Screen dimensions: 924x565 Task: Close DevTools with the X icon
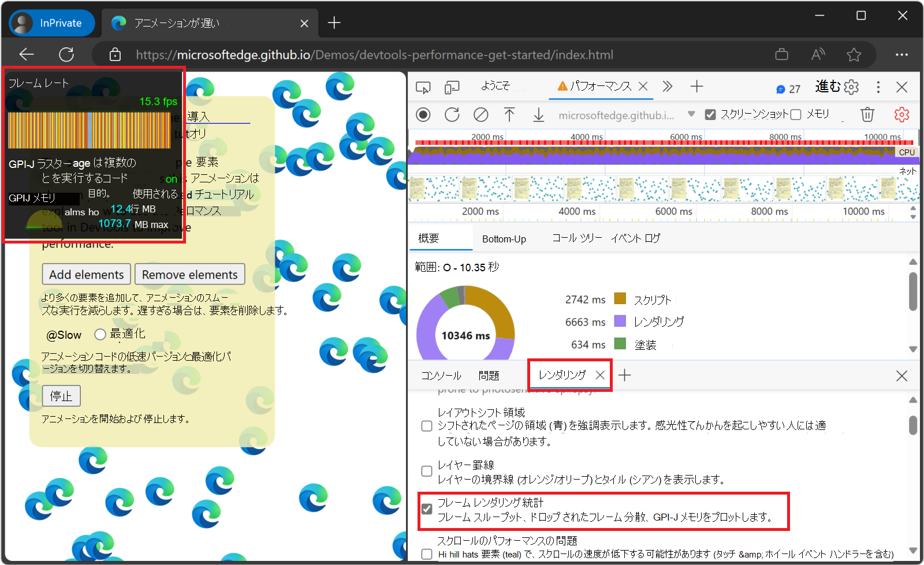tap(901, 87)
